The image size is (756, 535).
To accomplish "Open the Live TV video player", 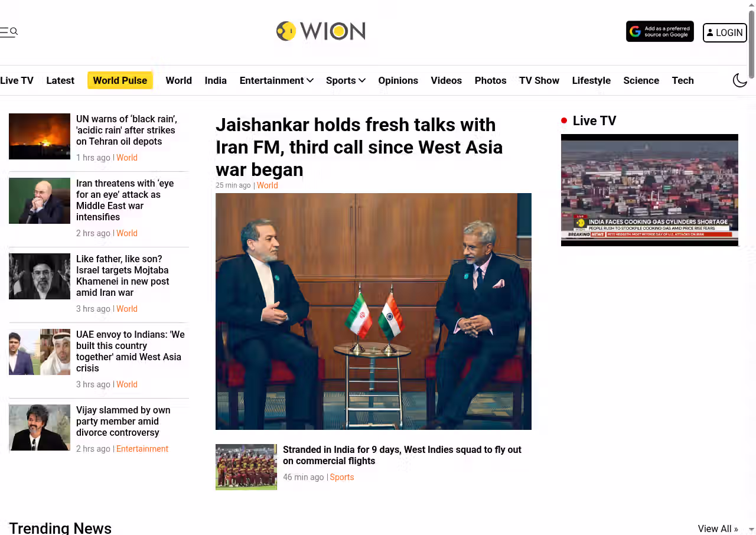I will [650, 190].
